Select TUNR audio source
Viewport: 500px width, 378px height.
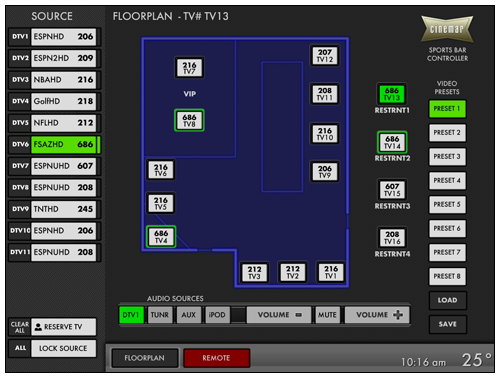click(x=160, y=315)
